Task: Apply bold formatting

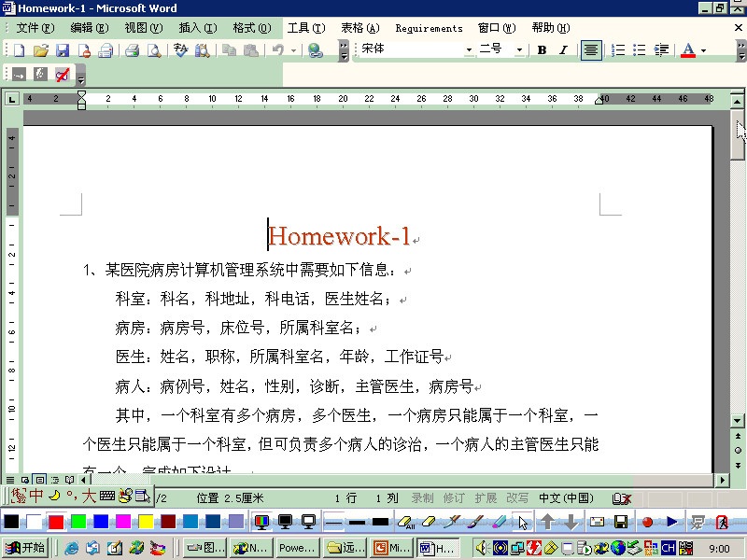Action: pos(542,50)
